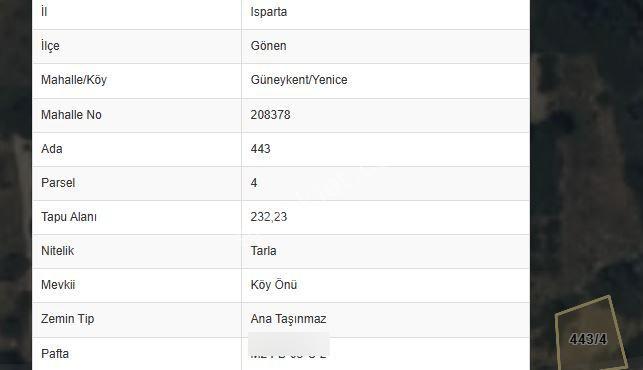Click the İl row label

point(44,12)
